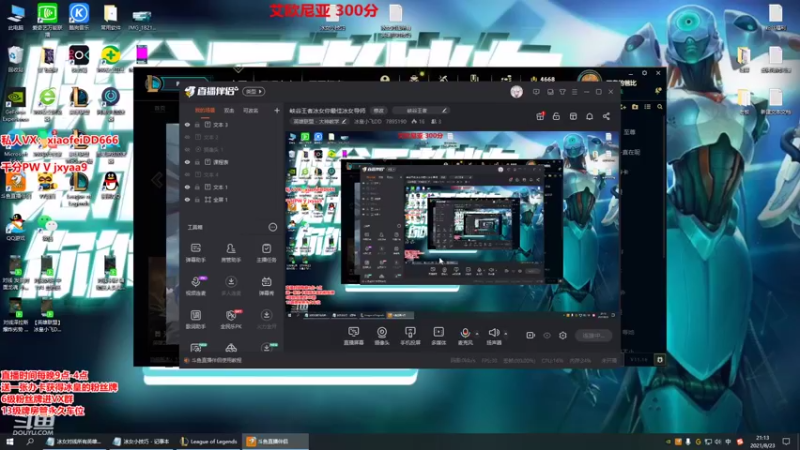Open the layout grid box icon
Image resolution: width=800 pixels, height=450 pixels.
coord(573,116)
